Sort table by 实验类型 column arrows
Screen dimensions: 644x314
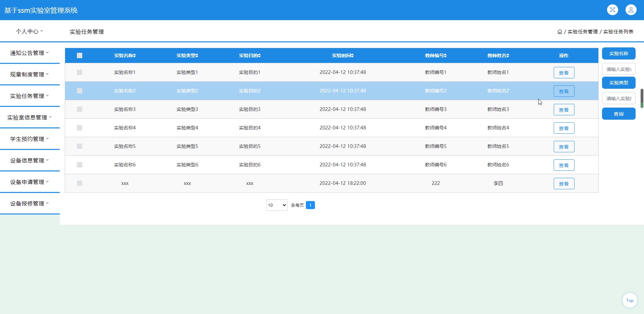click(197, 55)
